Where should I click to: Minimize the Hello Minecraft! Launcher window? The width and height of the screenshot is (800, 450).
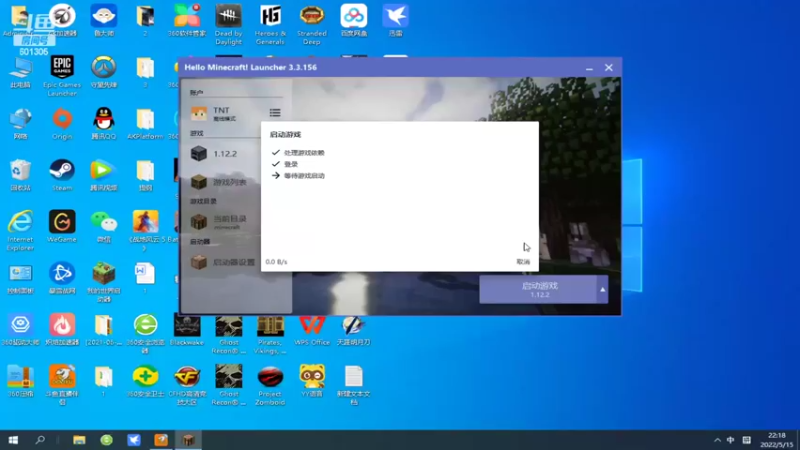589,67
